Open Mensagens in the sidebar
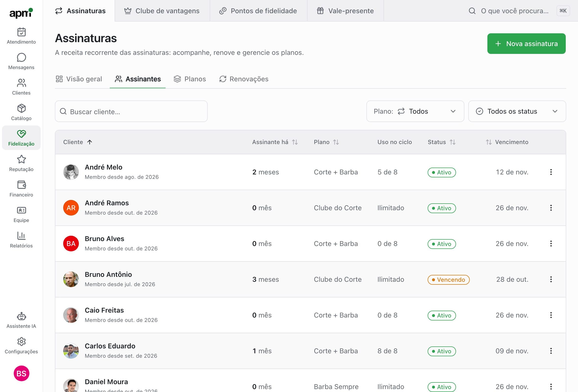The image size is (578, 392). pyautogui.click(x=21, y=61)
